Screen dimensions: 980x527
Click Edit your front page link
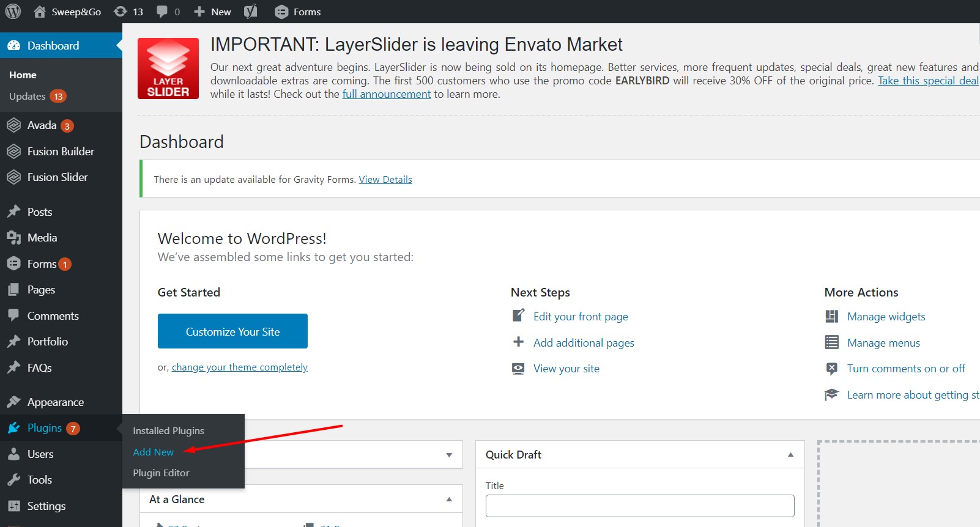pos(581,317)
